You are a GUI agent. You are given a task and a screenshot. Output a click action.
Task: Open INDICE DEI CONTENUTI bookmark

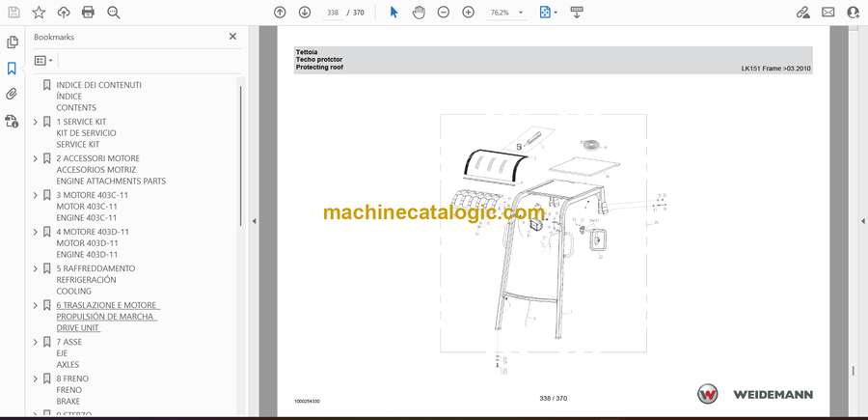[x=98, y=85]
